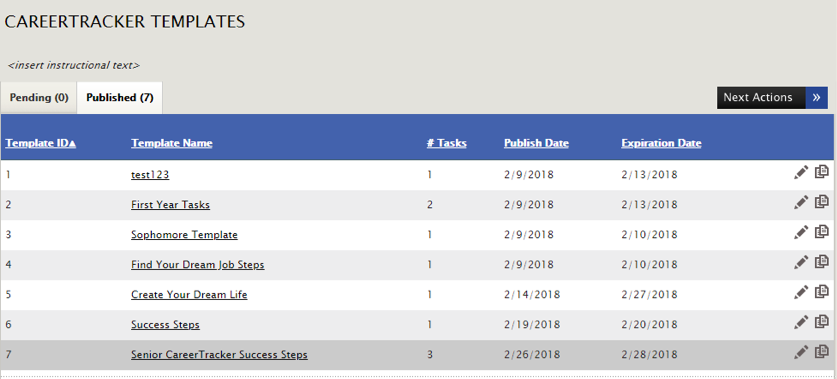
Task: Sort table by Template Name header
Action: pyautogui.click(x=172, y=143)
